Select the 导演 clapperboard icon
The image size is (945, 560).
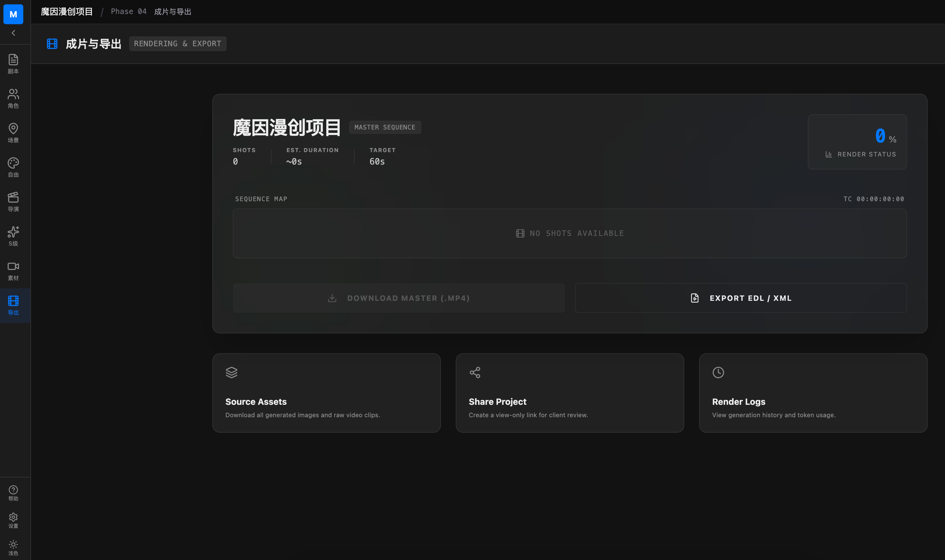(x=13, y=201)
